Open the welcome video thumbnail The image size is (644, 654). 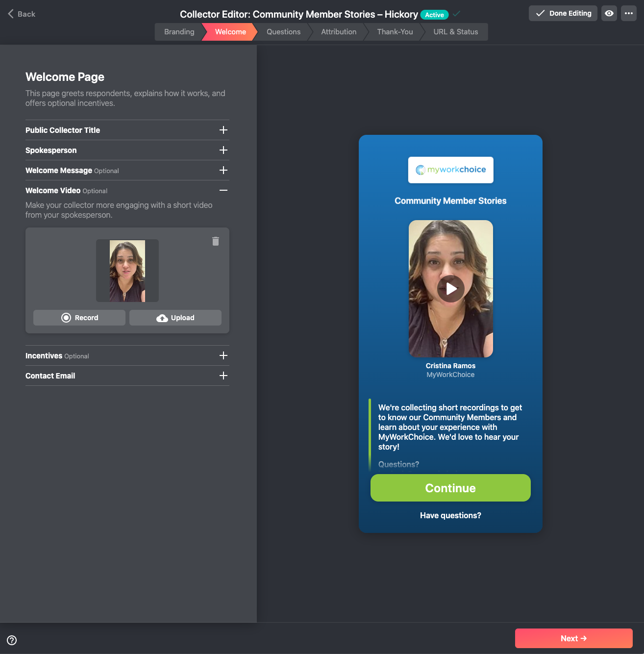coord(127,270)
